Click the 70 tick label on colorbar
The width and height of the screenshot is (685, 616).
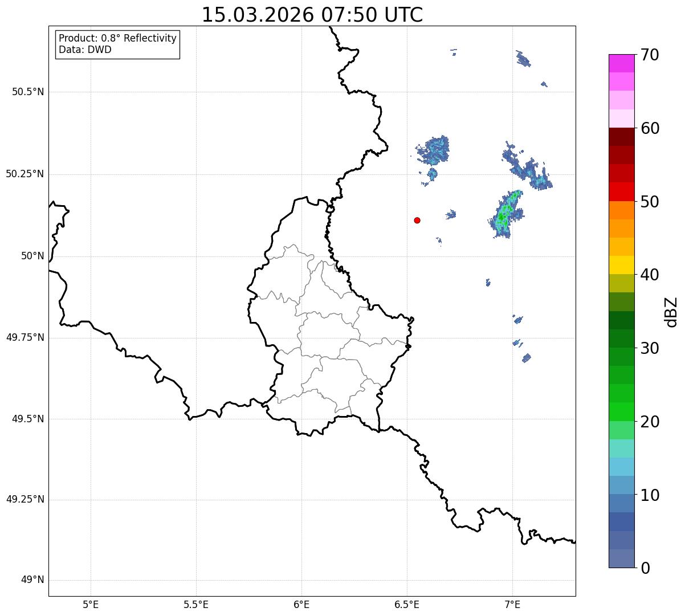click(650, 55)
